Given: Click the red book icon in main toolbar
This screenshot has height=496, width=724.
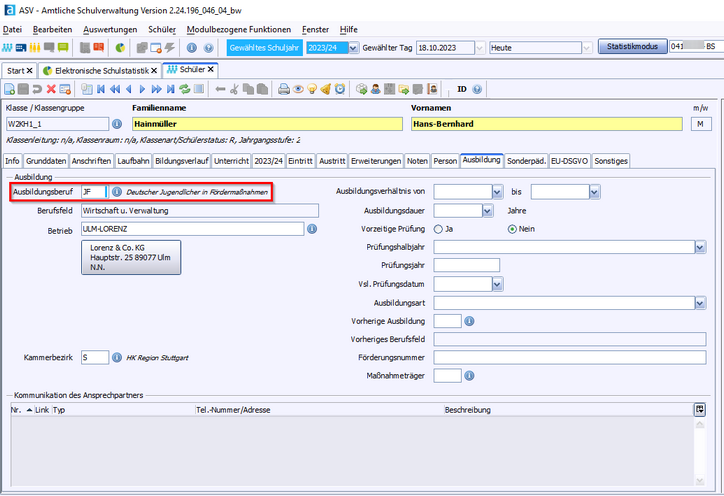Looking at the screenshot, I should [99, 48].
